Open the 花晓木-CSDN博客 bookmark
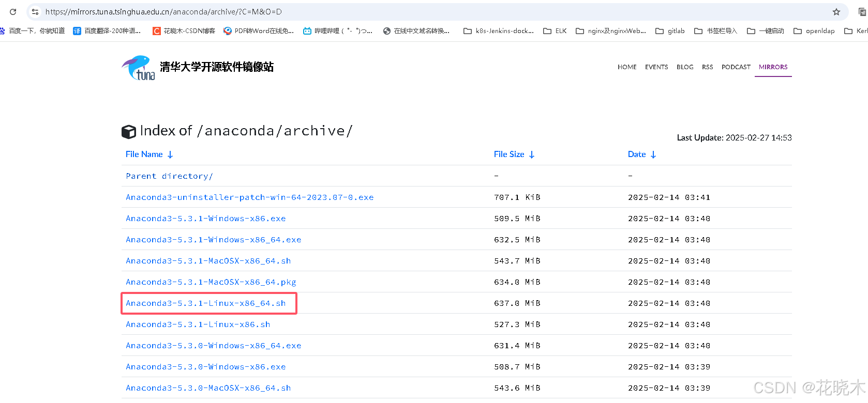Viewport: 868px width, 403px height. coord(184,31)
